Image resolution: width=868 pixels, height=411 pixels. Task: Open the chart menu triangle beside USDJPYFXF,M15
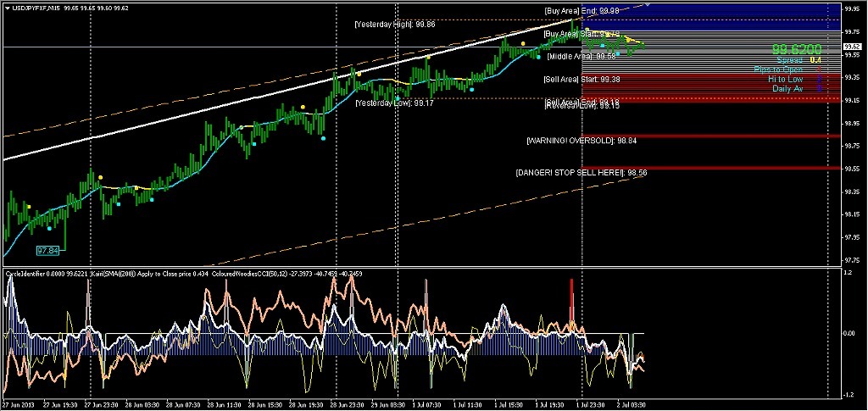click(x=7, y=8)
